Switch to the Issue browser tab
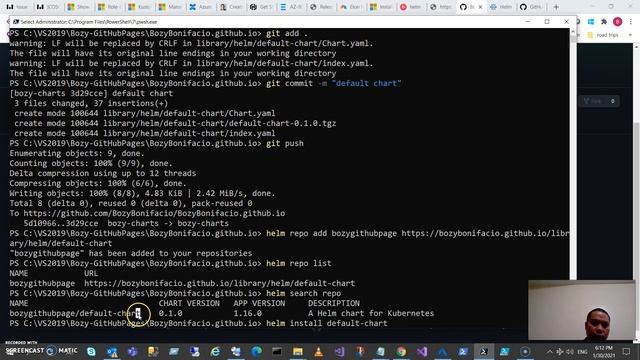 (x=17, y=7)
